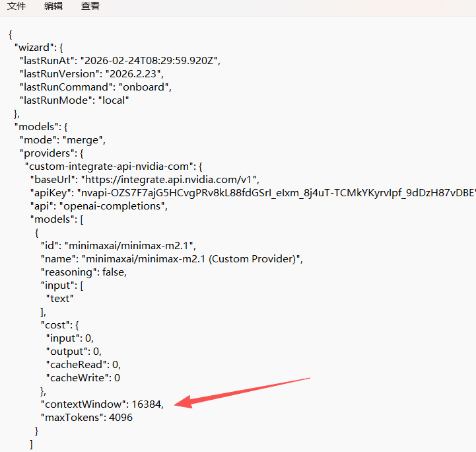Open the 查看 (View) menu
The height and width of the screenshot is (452, 476).
(90, 6)
